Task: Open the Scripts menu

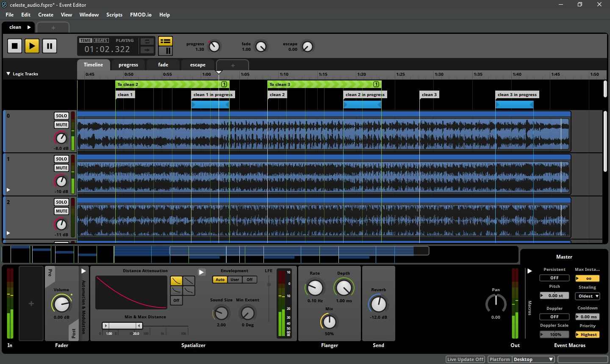Action: click(x=114, y=14)
